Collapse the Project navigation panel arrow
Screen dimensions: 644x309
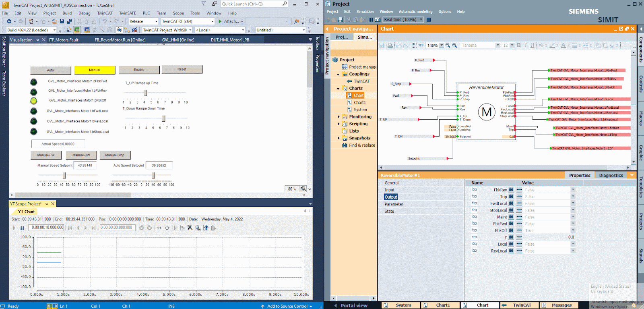click(327, 29)
